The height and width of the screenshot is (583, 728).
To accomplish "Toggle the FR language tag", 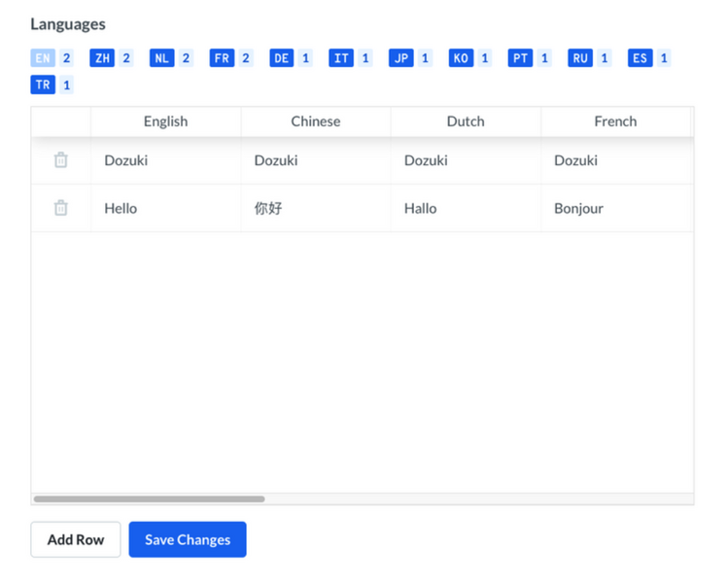I will [x=222, y=58].
